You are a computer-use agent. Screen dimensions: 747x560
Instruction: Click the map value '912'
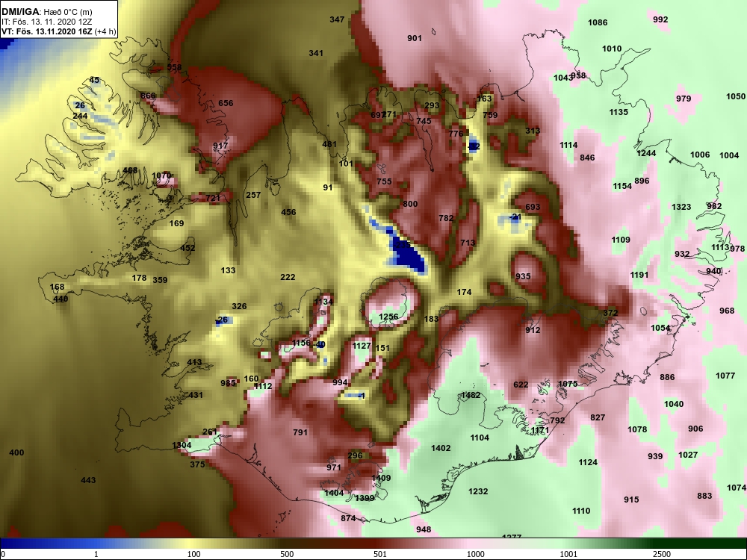click(533, 330)
